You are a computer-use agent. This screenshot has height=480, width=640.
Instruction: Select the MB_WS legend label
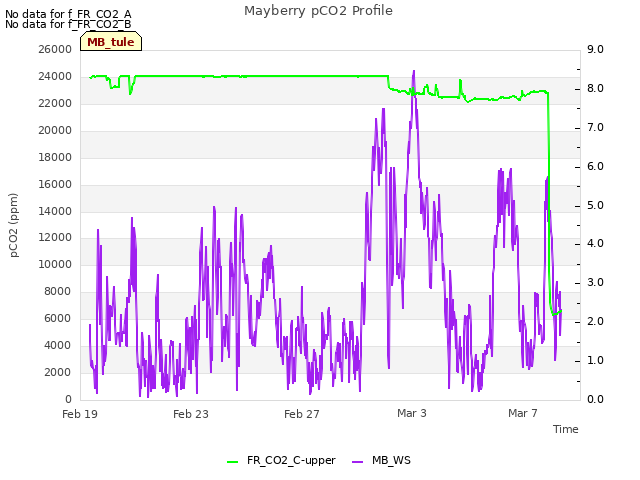point(391,460)
